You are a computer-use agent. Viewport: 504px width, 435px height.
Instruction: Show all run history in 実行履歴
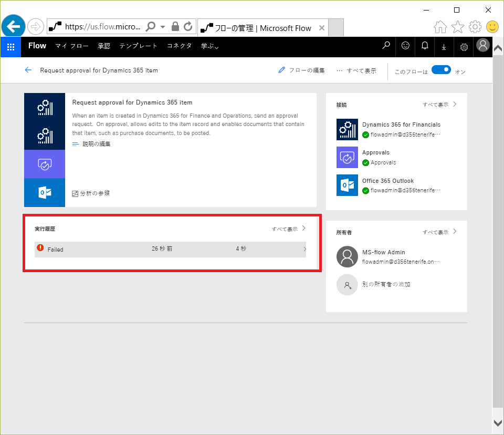point(289,229)
